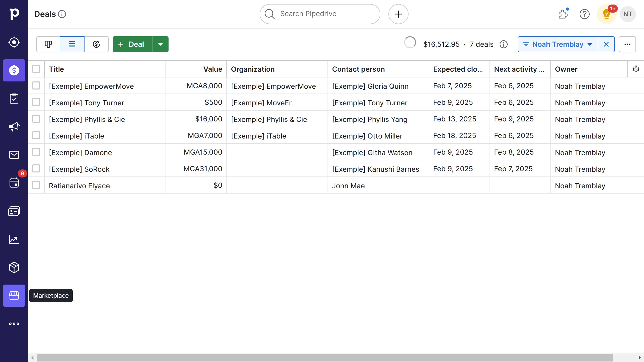This screenshot has width=644, height=362.
Task: Open the Noah Tremblay filter dropdown
Action: (x=557, y=44)
